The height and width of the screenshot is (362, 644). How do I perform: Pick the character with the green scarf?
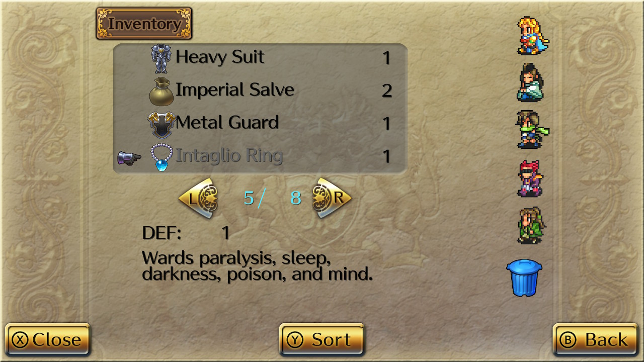pyautogui.click(x=532, y=130)
